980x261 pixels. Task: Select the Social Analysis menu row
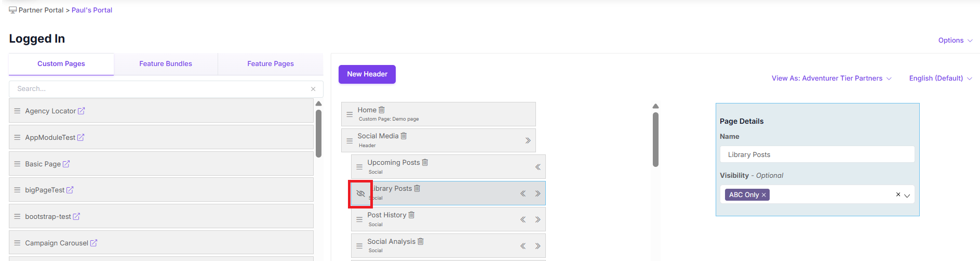point(448,246)
